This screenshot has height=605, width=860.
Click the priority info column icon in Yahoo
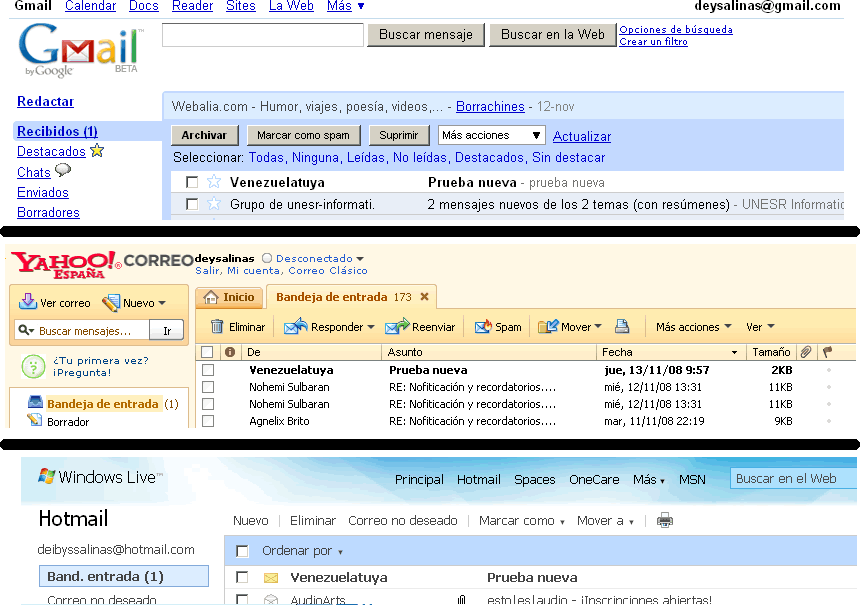click(x=230, y=352)
